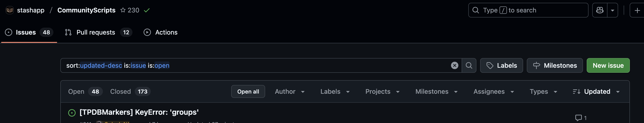Clear the issue search filter
The height and width of the screenshot is (123, 644).
454,65
